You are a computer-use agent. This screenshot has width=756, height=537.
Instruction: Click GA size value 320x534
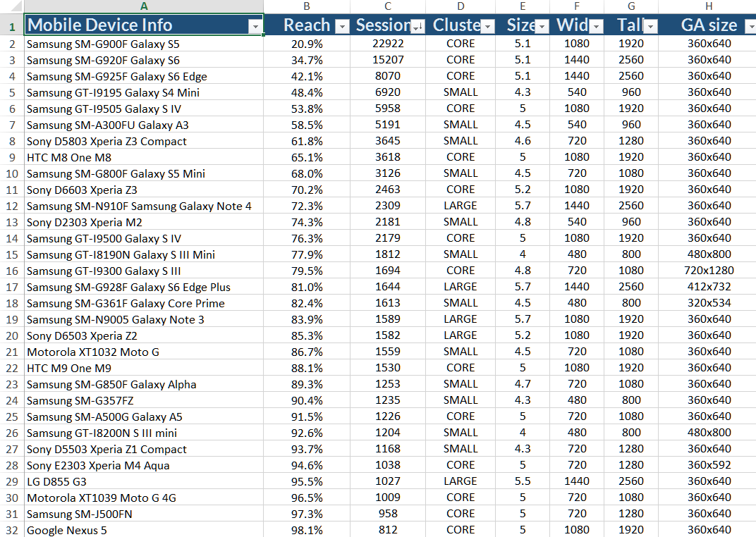click(x=708, y=304)
